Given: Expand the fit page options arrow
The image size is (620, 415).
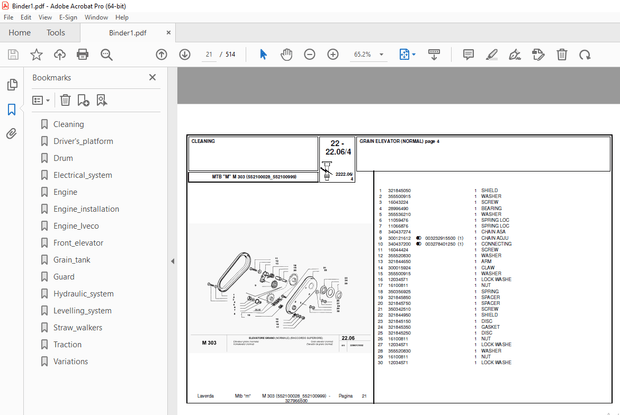Looking at the screenshot, I should click(x=414, y=55).
